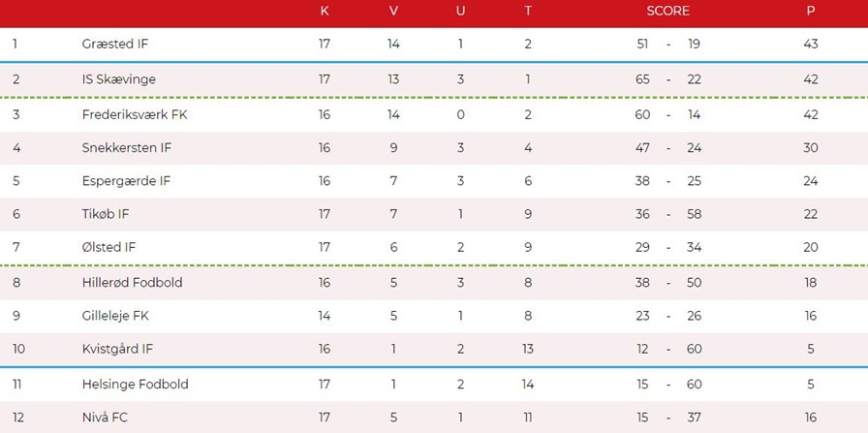Open the Ølsted IF team link
Image resolution: width=868 pixels, height=433 pixels.
coord(109,248)
